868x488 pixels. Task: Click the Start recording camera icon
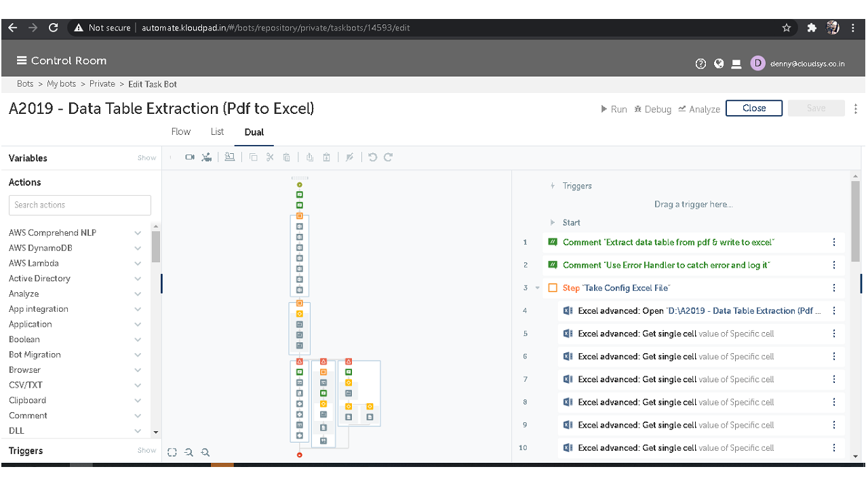pyautogui.click(x=189, y=157)
